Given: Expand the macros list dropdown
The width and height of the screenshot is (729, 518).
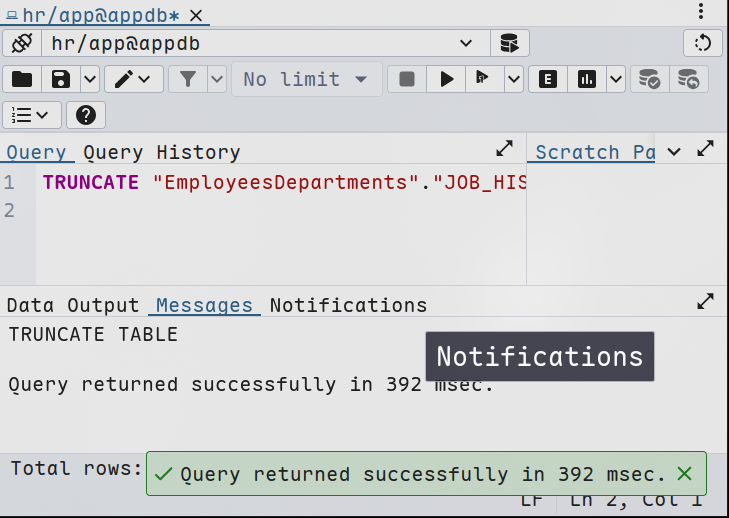Looking at the screenshot, I should [x=31, y=115].
